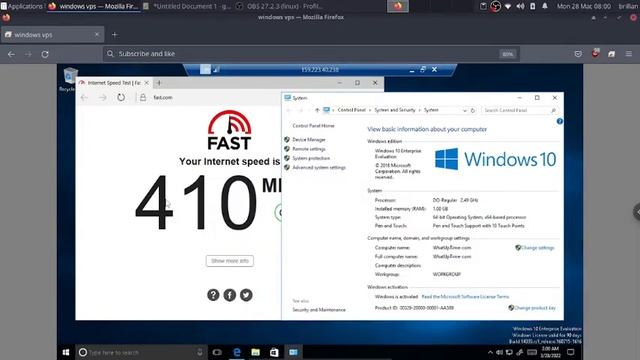Refresh the System control panel window

pyautogui.click(x=473, y=111)
